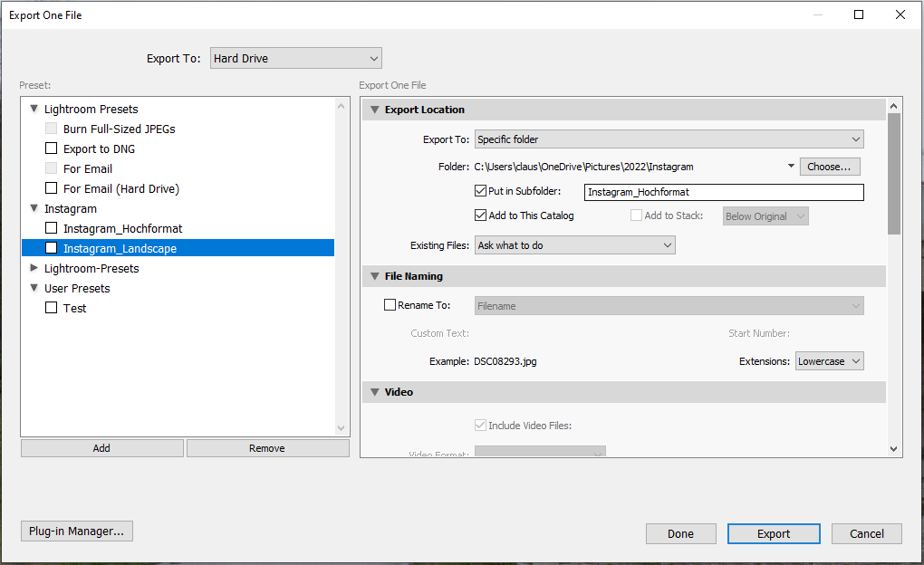Image resolution: width=924 pixels, height=565 pixels.
Task: Disable Add to This Catalog
Action: (x=480, y=215)
